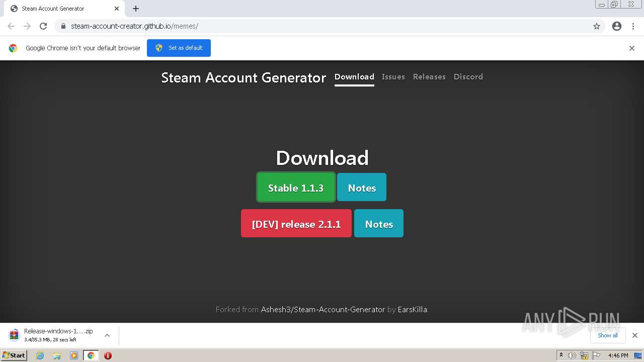Show hidden system tray icons
Viewport: 644px width, 362px height.
pos(561,355)
